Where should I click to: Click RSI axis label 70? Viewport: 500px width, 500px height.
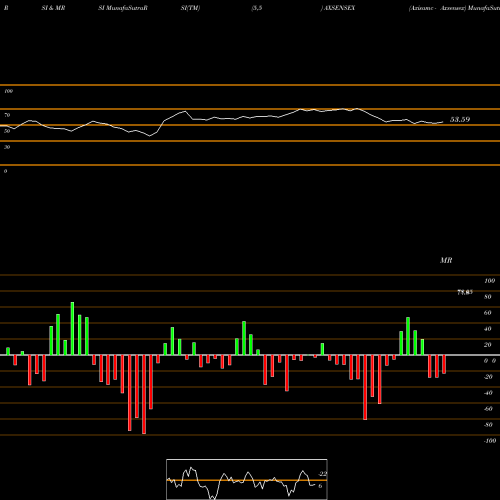tap(7, 115)
